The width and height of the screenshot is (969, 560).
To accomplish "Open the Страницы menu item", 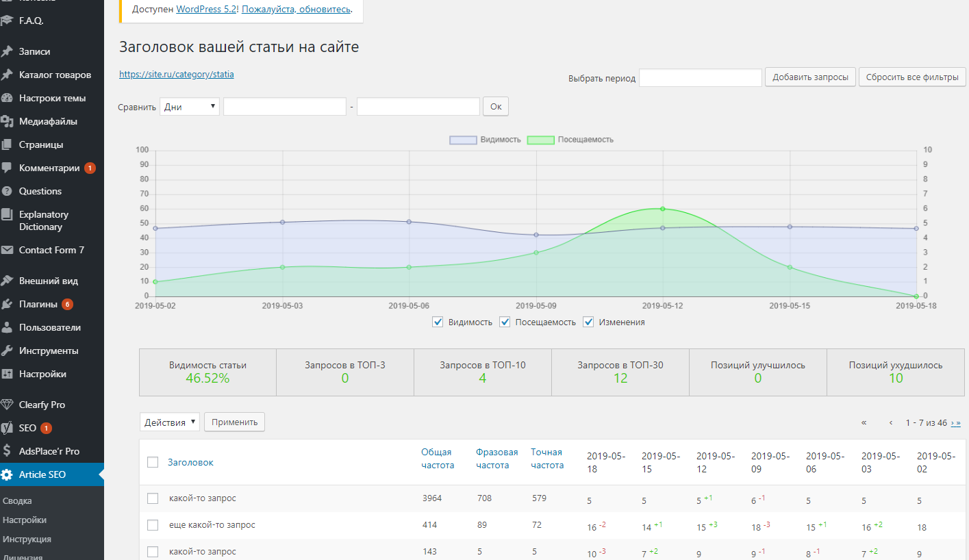I will click(41, 144).
